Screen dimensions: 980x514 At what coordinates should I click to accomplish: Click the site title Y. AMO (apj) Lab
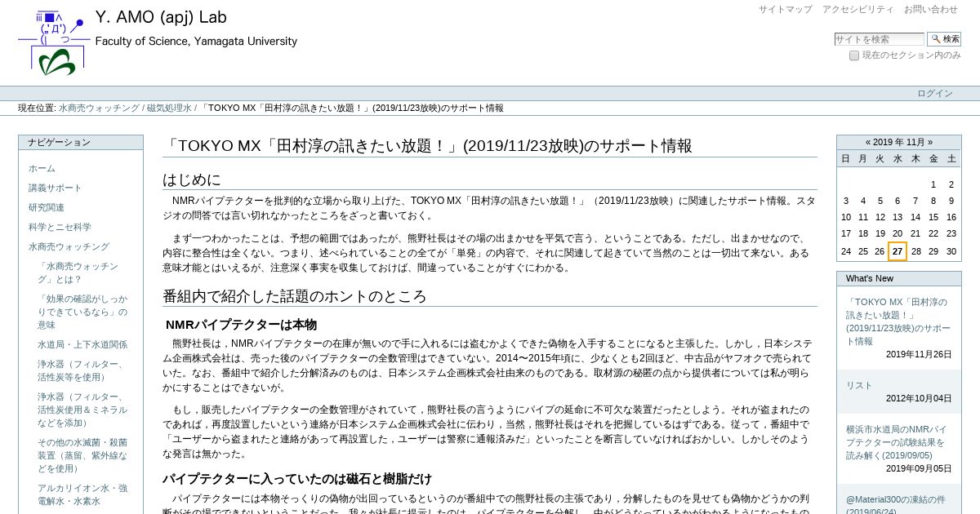pyautogui.click(x=161, y=17)
